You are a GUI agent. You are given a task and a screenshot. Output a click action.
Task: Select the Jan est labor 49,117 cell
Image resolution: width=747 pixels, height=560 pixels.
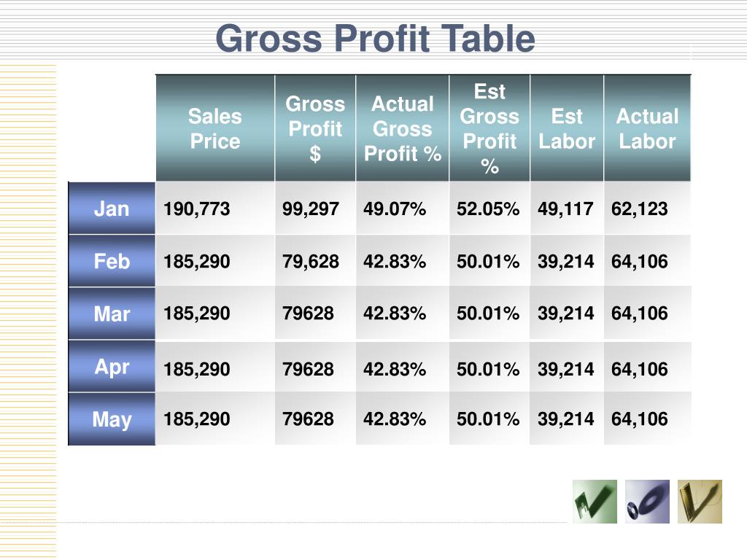[x=567, y=209]
